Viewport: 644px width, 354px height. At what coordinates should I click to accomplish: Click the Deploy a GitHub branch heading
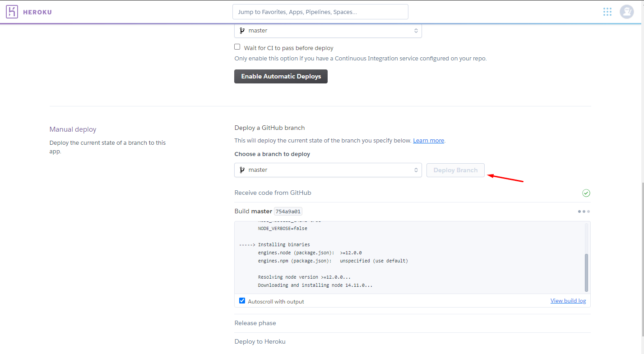pyautogui.click(x=270, y=128)
